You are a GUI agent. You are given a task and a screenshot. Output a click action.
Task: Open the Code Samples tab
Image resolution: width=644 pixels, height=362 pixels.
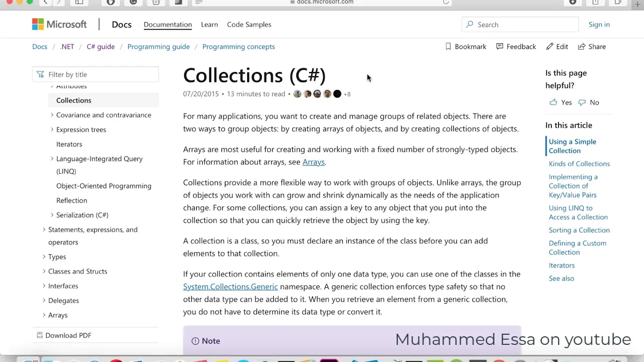tap(249, 24)
